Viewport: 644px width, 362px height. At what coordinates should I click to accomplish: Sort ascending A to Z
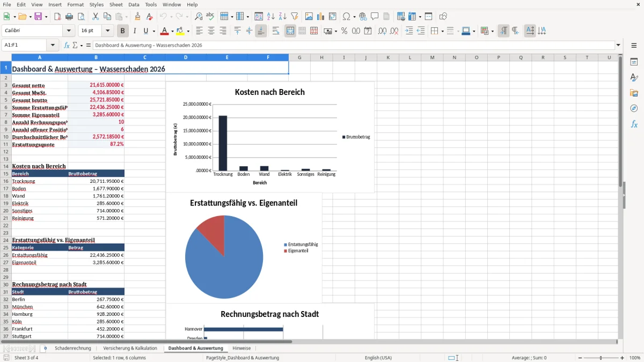point(271,17)
